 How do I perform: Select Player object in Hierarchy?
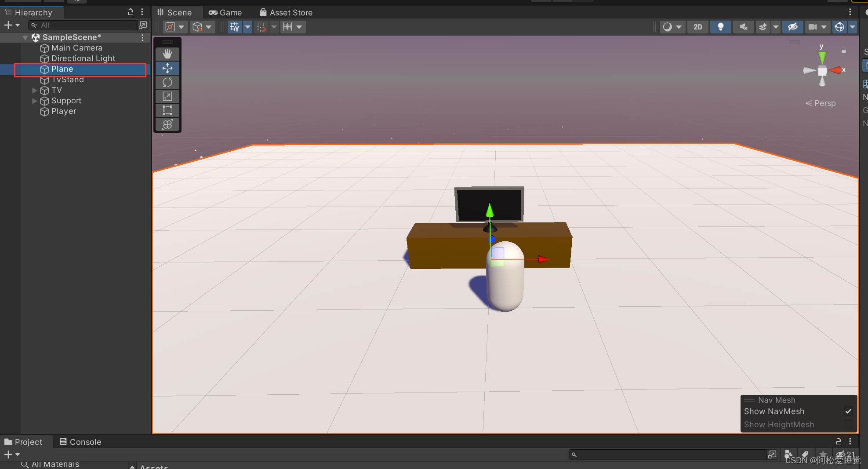coord(64,111)
